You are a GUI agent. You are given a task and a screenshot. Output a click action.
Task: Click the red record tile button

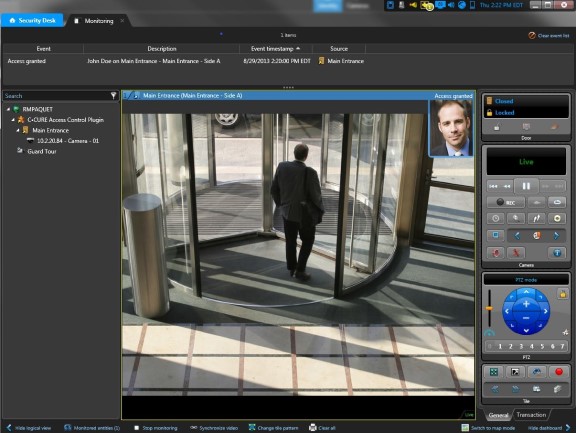coord(559,372)
